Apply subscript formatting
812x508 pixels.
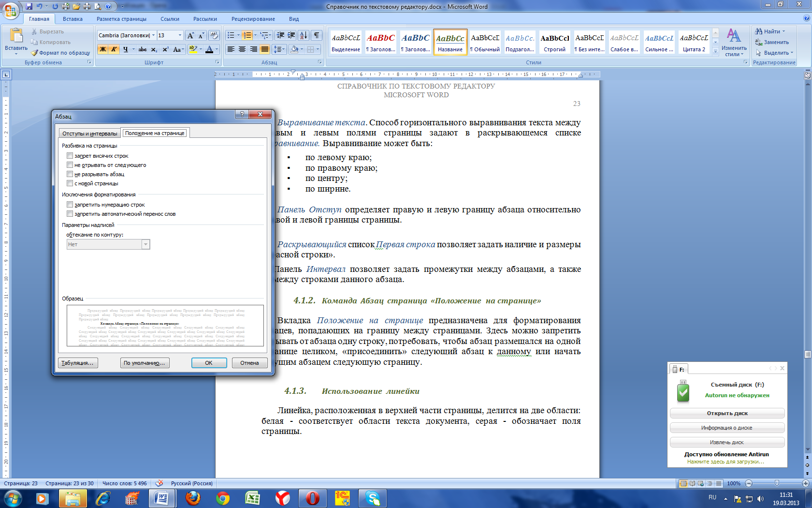tap(154, 49)
